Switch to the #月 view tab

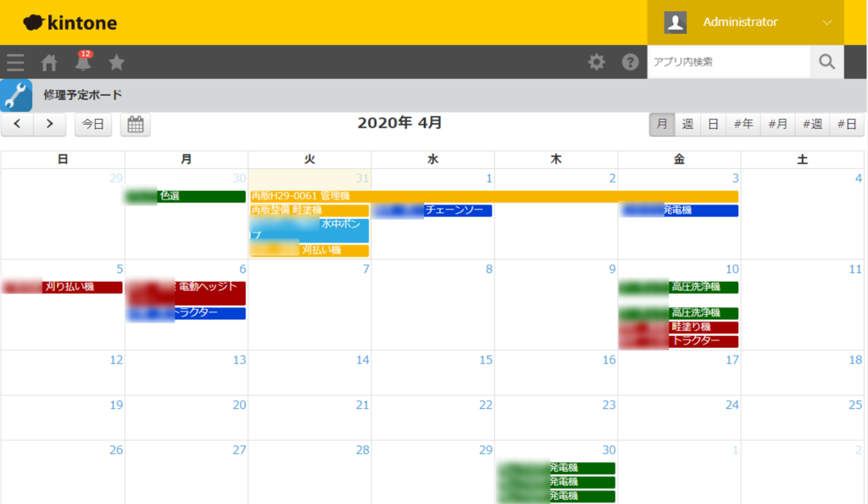click(x=778, y=124)
